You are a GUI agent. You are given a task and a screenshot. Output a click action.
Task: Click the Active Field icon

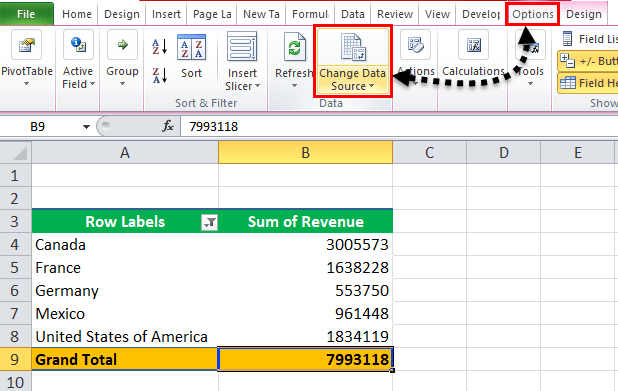click(78, 45)
